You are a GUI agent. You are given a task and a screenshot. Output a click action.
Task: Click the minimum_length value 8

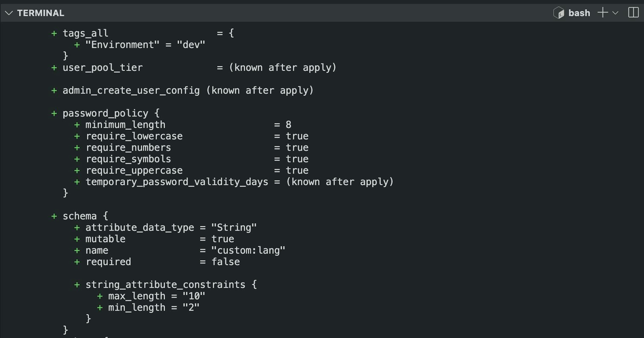click(x=288, y=125)
